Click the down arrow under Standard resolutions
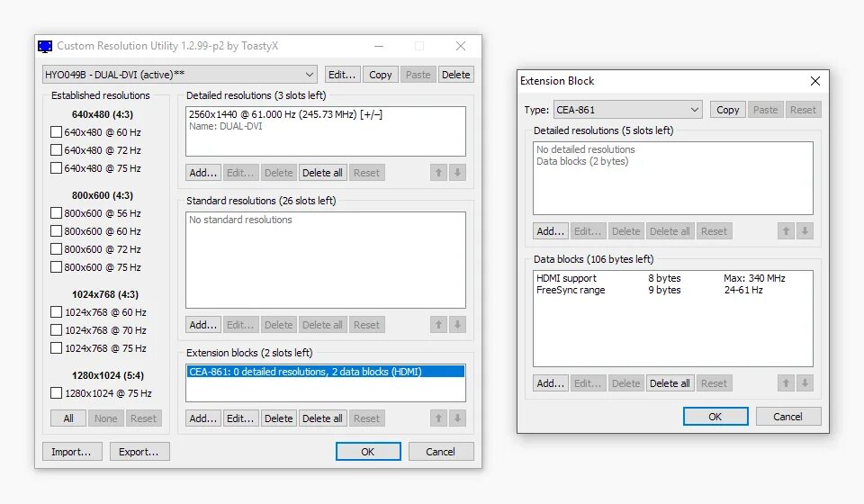The image size is (864, 504). [x=457, y=325]
